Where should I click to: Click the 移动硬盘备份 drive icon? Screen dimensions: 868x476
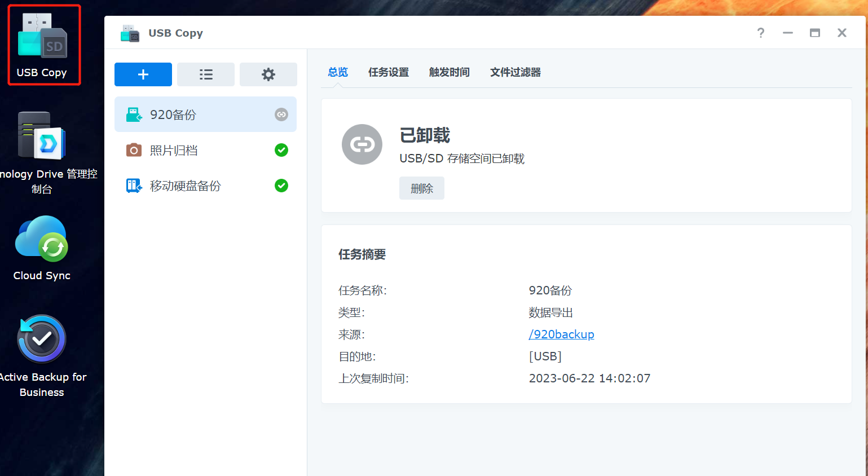[134, 186]
